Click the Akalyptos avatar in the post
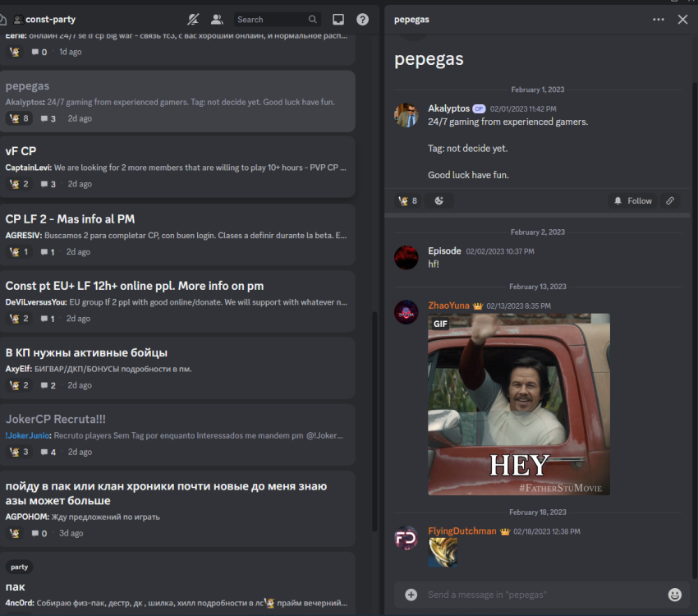This screenshot has width=698, height=616. [406, 115]
